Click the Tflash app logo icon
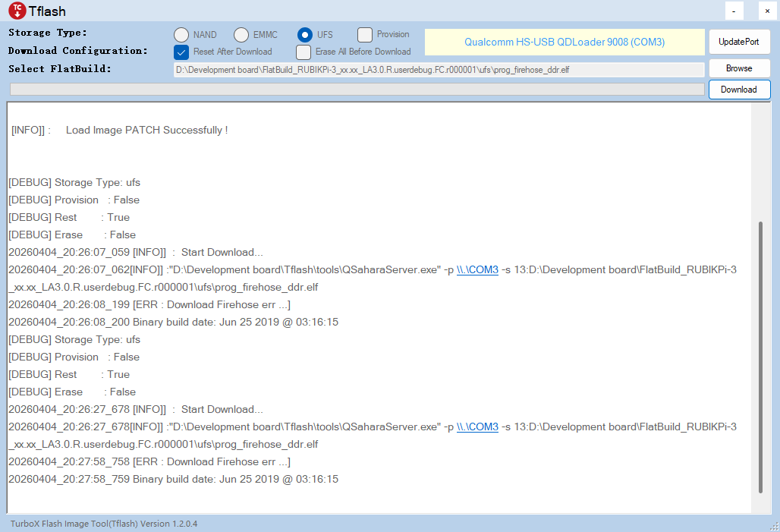This screenshot has height=532, width=780. (x=17, y=11)
